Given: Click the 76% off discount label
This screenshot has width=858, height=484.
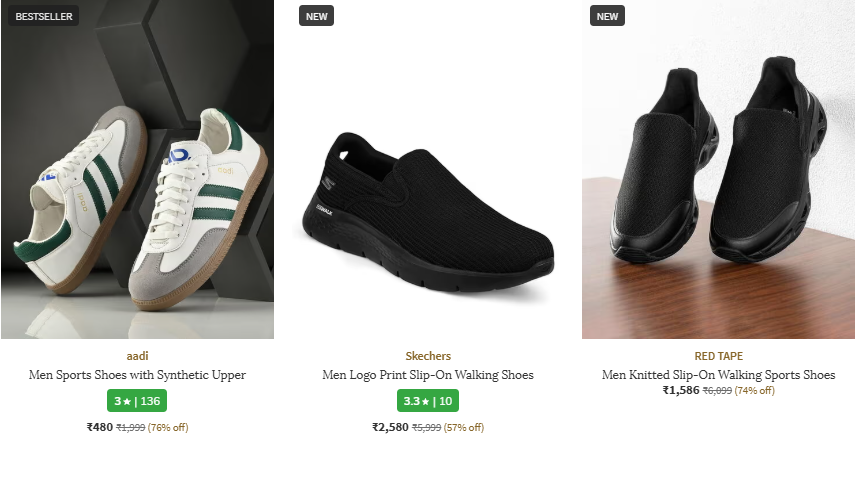Looking at the screenshot, I should [x=168, y=428].
